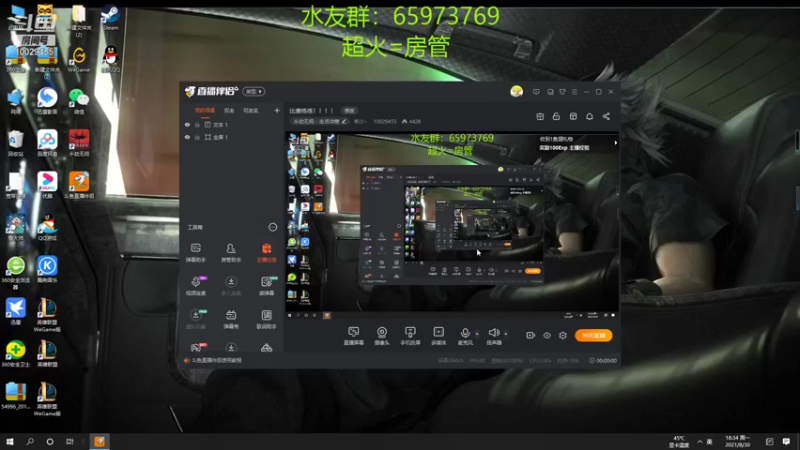Click the user avatar in the title bar
This screenshot has height=450, width=800.
[x=516, y=91]
